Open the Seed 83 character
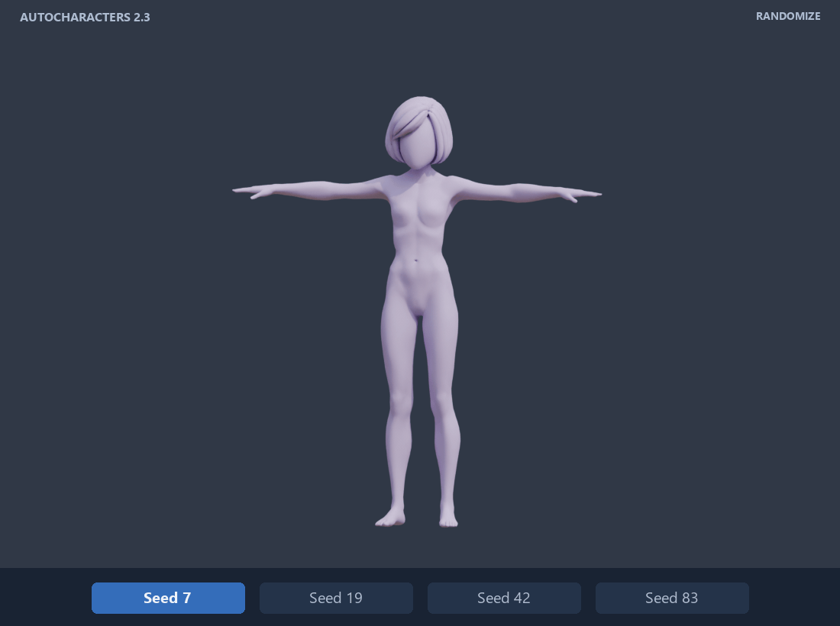This screenshot has width=840, height=626. (x=672, y=598)
